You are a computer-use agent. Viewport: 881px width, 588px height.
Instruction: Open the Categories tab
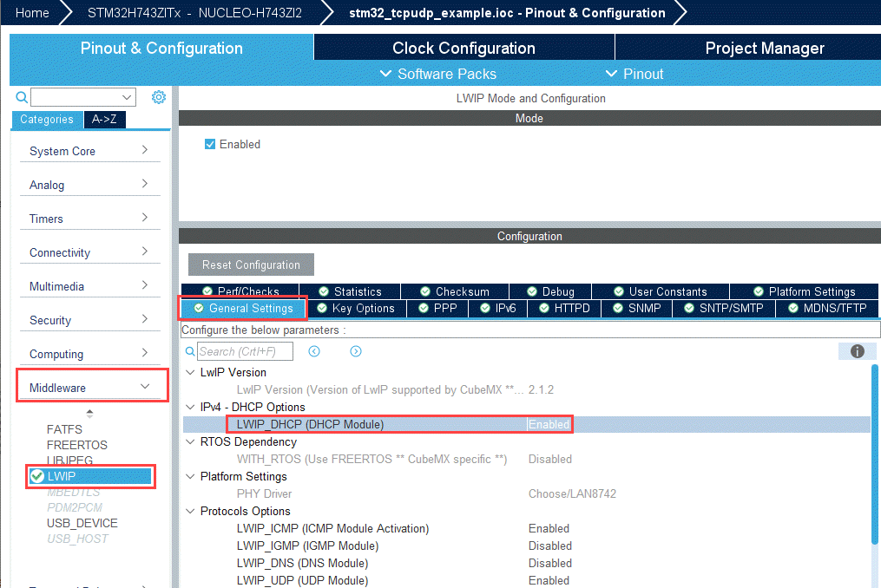[47, 119]
